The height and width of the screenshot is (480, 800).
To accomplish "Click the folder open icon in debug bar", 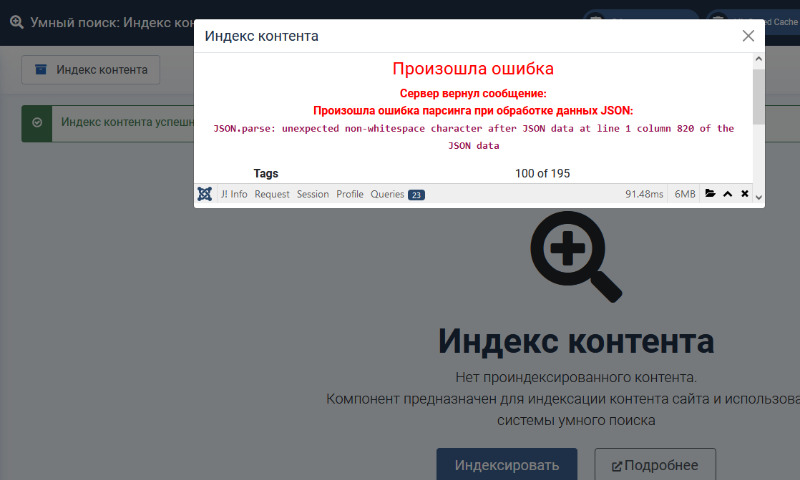I will tap(710, 194).
